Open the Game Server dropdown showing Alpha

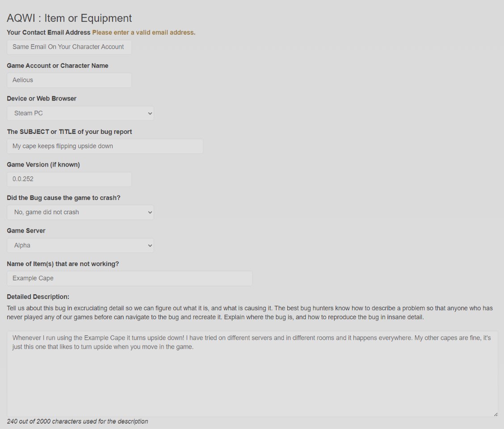tap(80, 246)
